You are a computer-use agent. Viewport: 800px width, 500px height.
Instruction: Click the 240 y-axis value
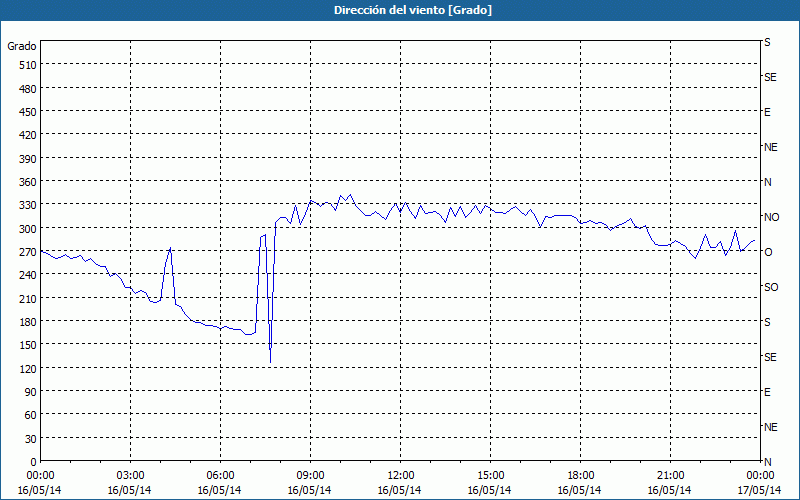point(28,276)
